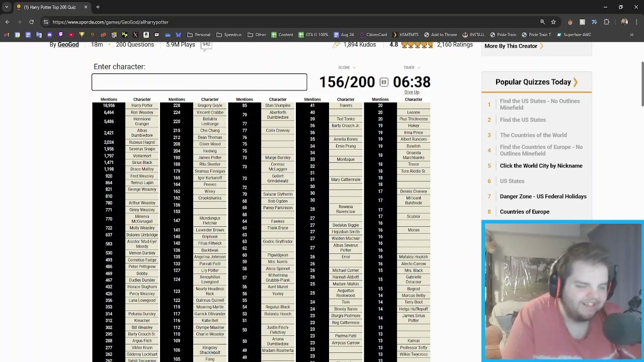This screenshot has width=644, height=362.
Task: Open The Countries of the World quiz
Action: [x=533, y=135]
